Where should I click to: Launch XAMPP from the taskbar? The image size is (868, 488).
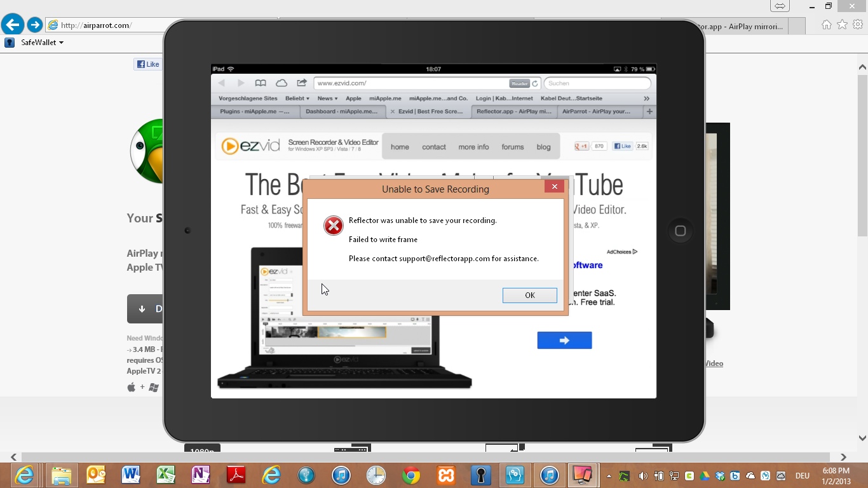click(x=446, y=475)
